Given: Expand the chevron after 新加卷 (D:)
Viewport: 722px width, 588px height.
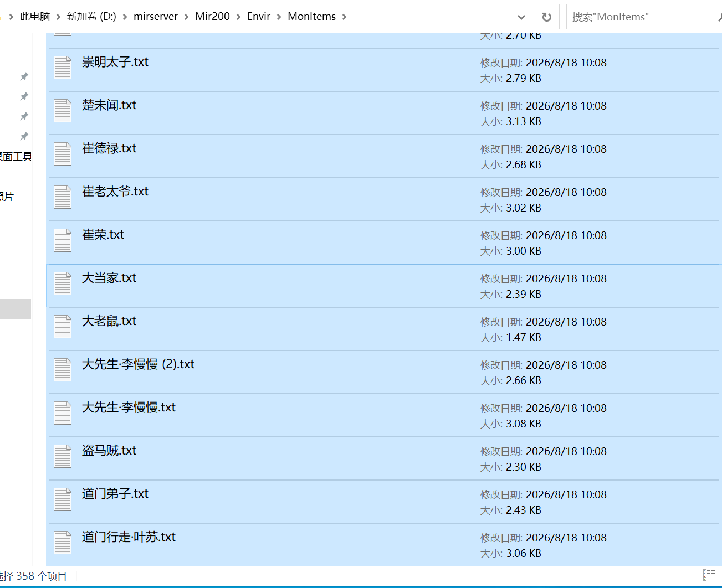Looking at the screenshot, I should (x=125, y=17).
